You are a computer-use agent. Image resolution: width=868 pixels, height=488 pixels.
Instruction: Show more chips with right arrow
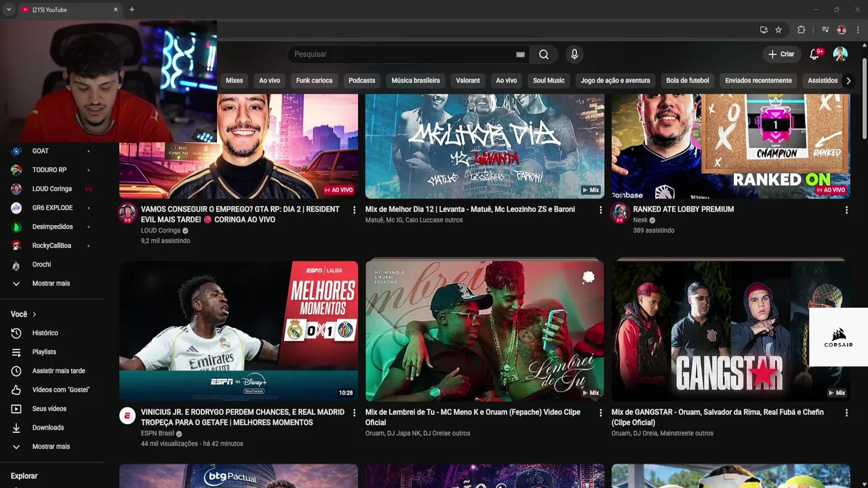[848, 81]
